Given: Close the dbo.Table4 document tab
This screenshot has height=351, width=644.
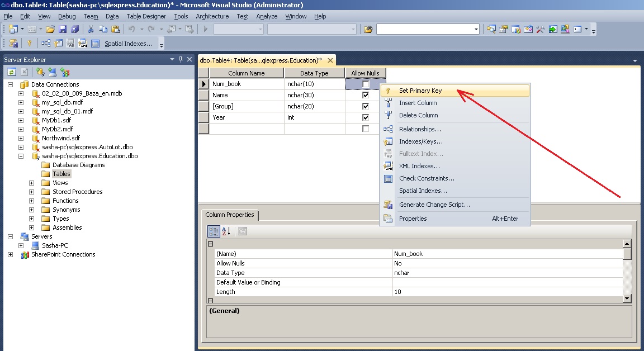Looking at the screenshot, I should [330, 60].
